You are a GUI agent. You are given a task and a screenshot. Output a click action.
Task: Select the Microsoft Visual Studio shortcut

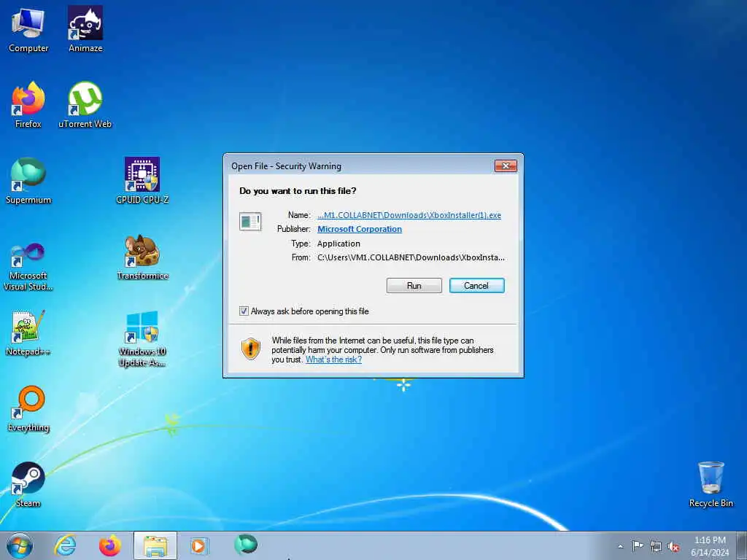pyautogui.click(x=28, y=267)
